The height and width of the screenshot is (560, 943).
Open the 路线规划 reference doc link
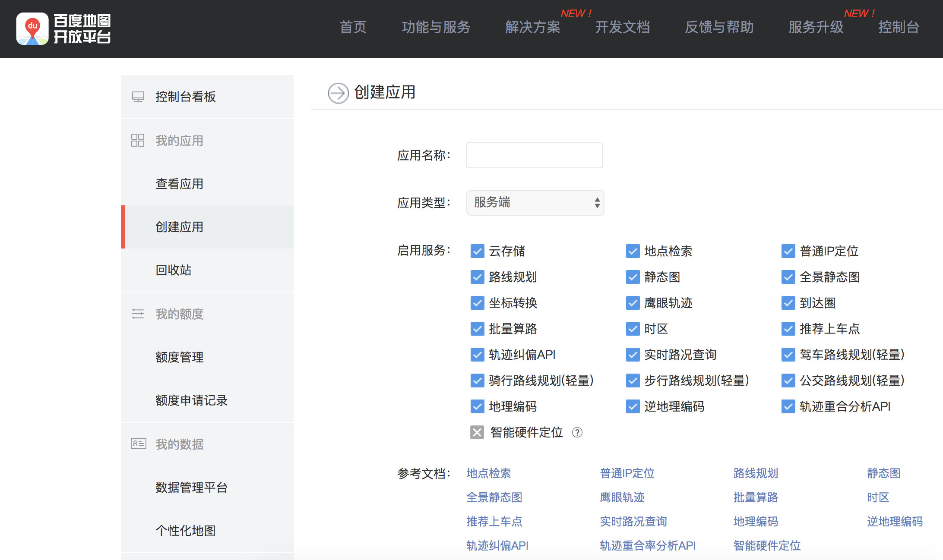[x=756, y=473]
